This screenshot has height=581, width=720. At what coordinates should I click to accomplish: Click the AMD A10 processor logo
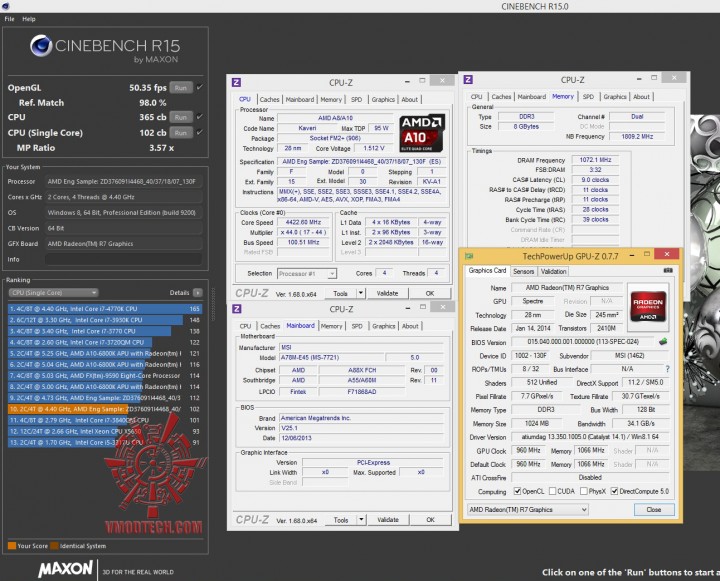pyautogui.click(x=422, y=133)
